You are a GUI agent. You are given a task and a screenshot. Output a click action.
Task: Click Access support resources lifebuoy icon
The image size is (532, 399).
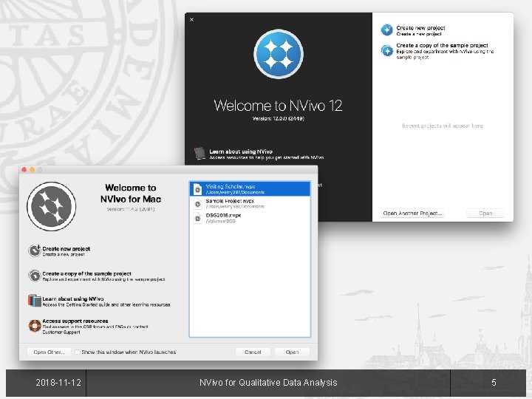(35, 326)
